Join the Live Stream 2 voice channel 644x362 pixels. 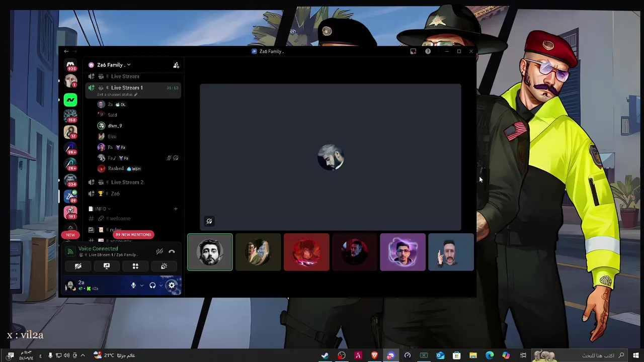tap(133, 182)
